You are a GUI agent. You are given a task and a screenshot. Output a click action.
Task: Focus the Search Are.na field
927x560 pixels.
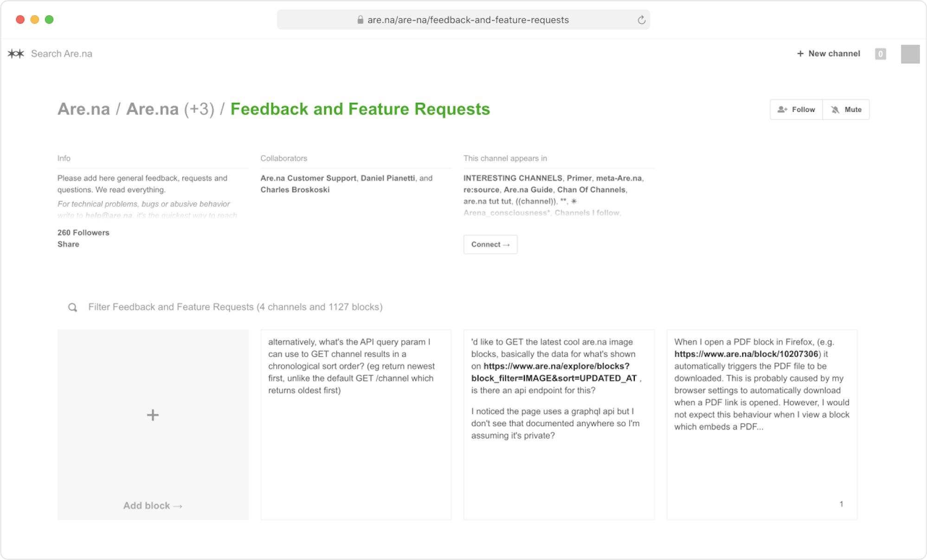click(x=62, y=54)
